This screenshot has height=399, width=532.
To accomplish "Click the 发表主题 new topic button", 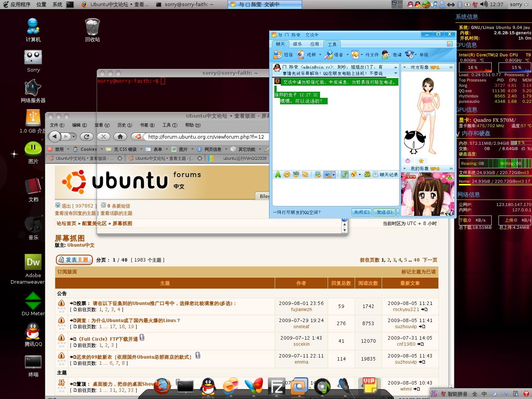I will pyautogui.click(x=74, y=260).
